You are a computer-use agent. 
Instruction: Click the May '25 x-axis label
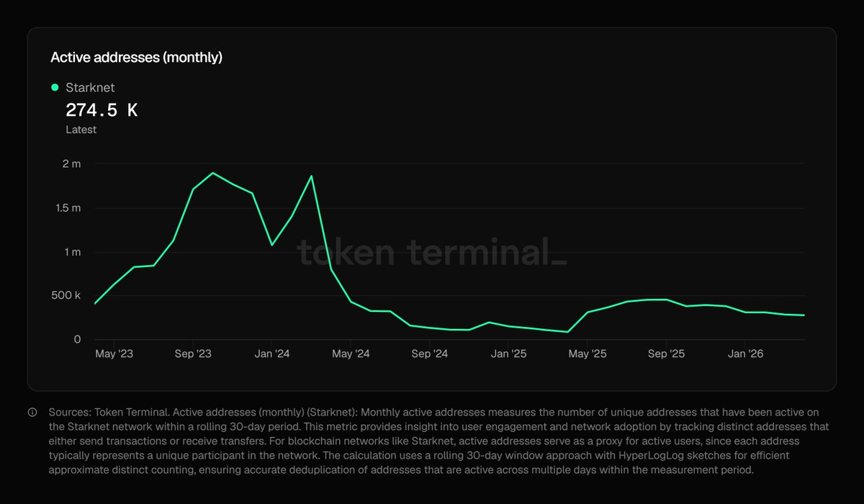coord(588,354)
